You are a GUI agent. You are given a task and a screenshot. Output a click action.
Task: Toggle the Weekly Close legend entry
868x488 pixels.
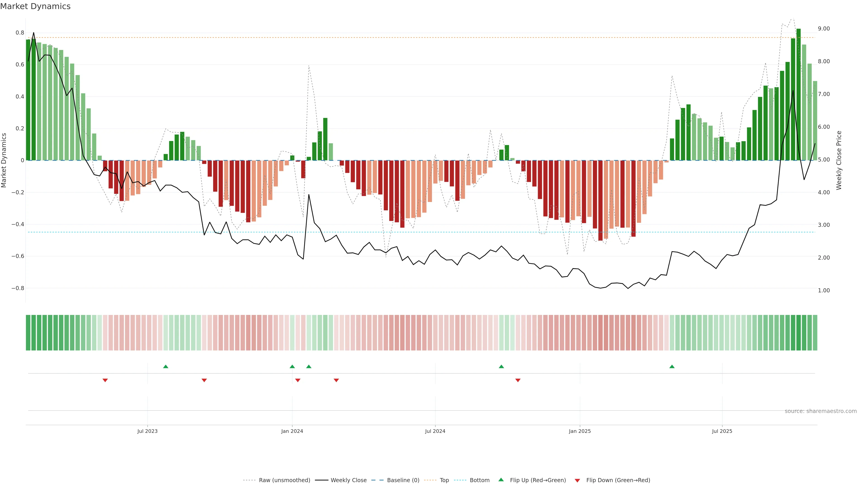tap(348, 480)
